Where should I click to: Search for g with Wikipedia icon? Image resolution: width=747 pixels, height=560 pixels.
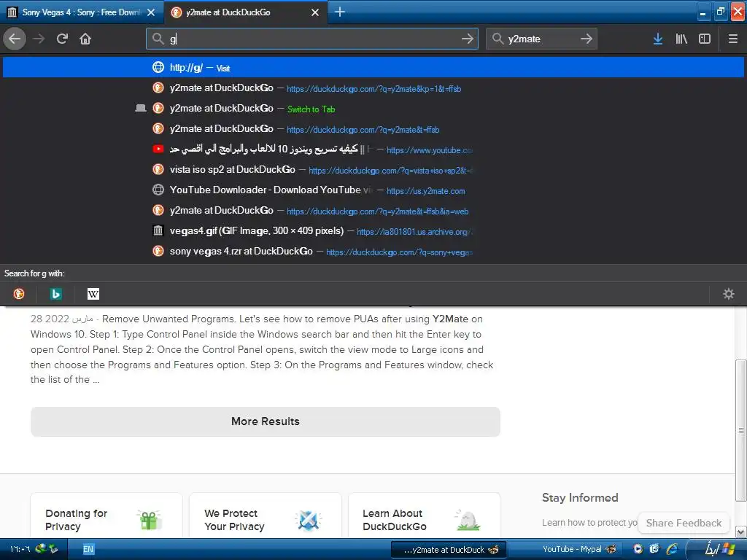point(93,294)
